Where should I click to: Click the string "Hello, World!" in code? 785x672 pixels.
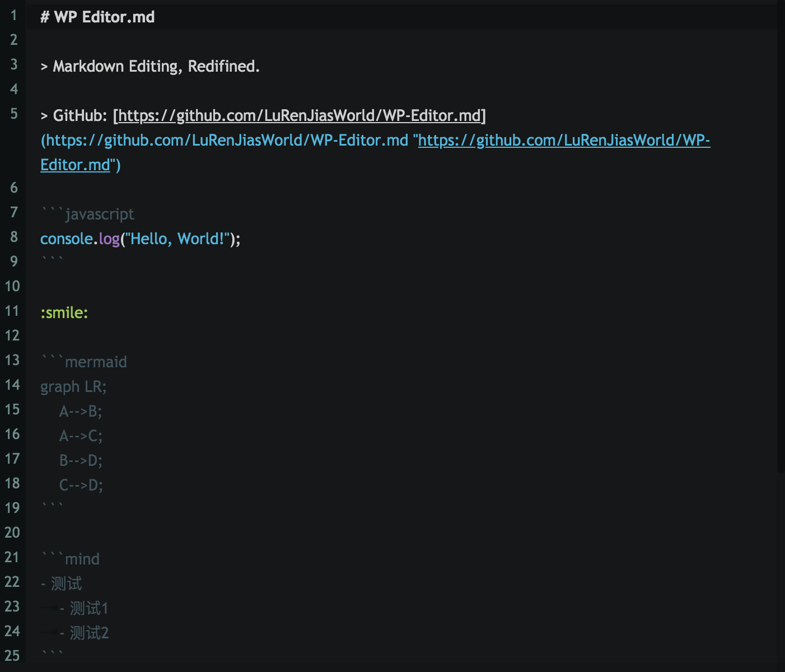[177, 239]
